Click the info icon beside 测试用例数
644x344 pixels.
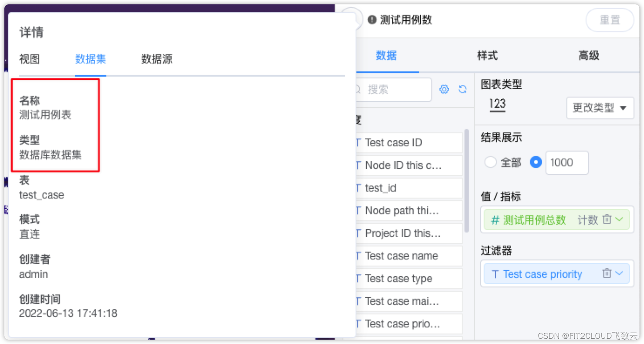pyautogui.click(x=372, y=20)
